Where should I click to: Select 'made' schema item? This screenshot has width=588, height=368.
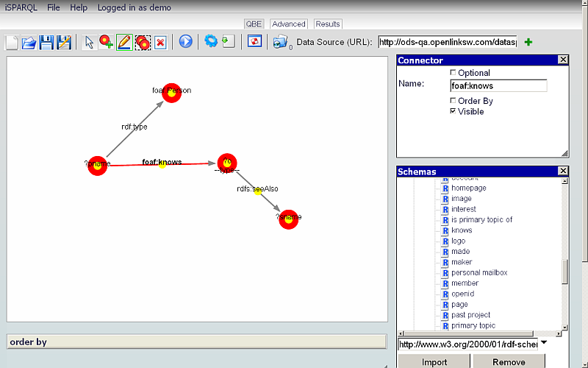click(x=461, y=251)
